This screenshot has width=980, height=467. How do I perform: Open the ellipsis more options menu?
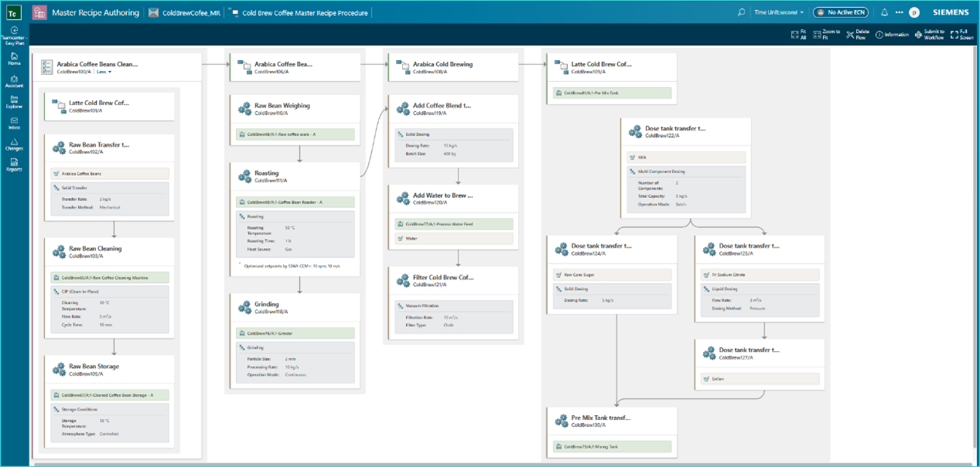[x=898, y=12]
